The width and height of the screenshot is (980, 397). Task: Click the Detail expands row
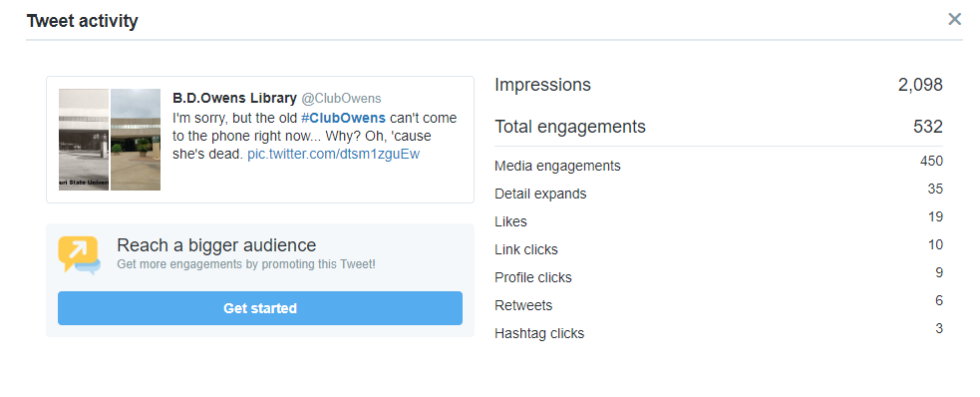[x=719, y=194]
